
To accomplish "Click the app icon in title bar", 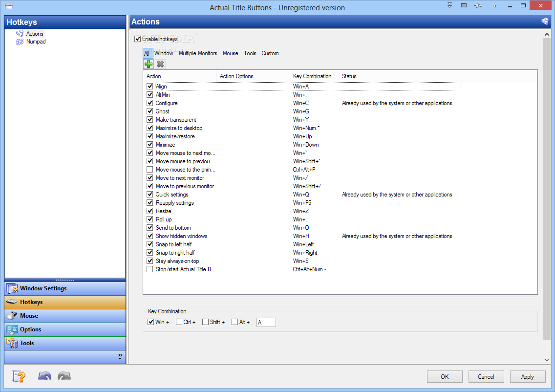I will click(8, 6).
